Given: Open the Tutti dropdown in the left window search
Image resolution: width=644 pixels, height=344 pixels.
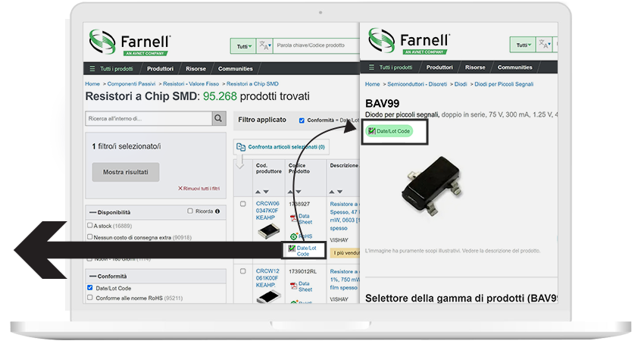Looking at the screenshot, I should [243, 46].
